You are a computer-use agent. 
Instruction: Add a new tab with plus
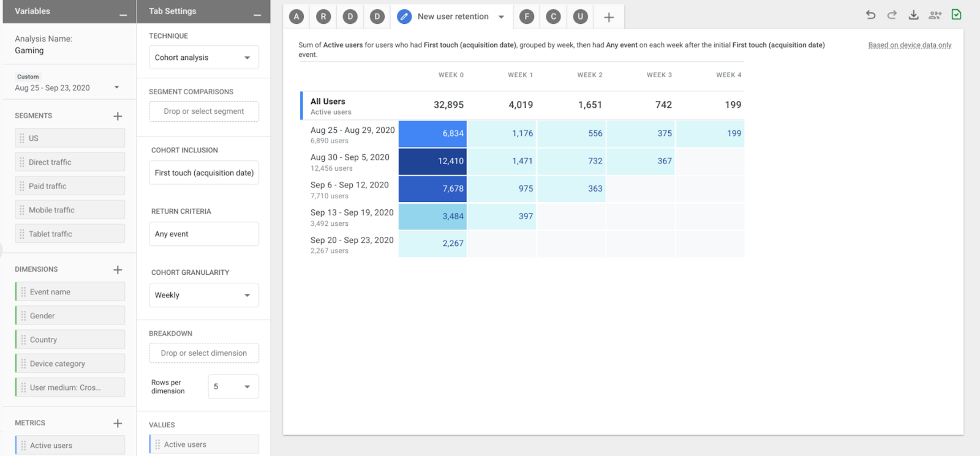tap(609, 17)
